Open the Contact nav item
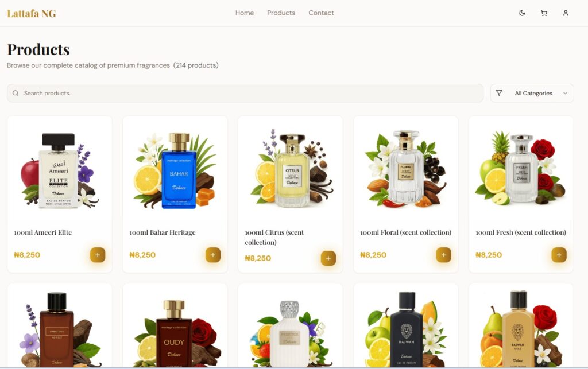 pos(321,13)
